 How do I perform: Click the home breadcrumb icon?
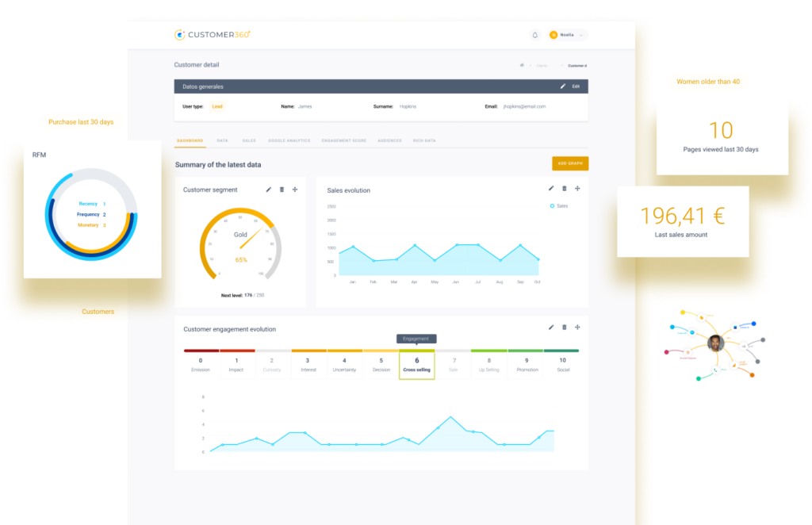click(x=521, y=65)
